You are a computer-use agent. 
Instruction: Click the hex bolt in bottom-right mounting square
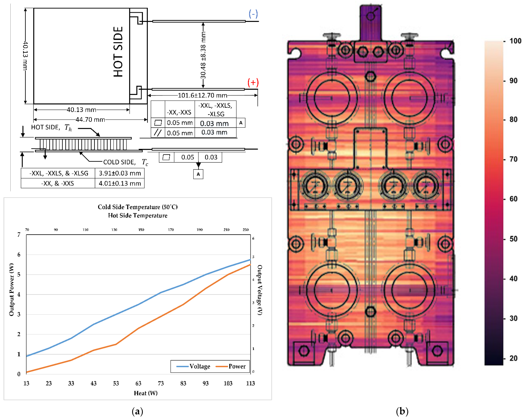pyautogui.click(x=437, y=351)
